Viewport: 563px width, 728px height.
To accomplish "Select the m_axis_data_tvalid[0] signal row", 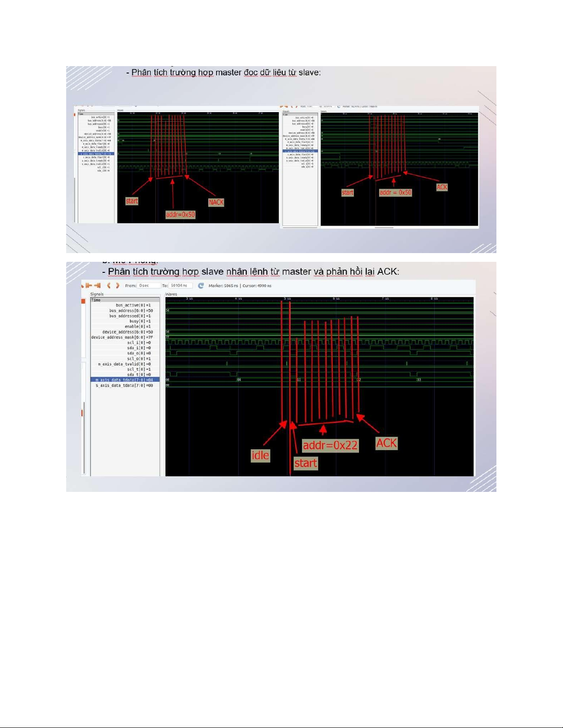I will point(125,364).
